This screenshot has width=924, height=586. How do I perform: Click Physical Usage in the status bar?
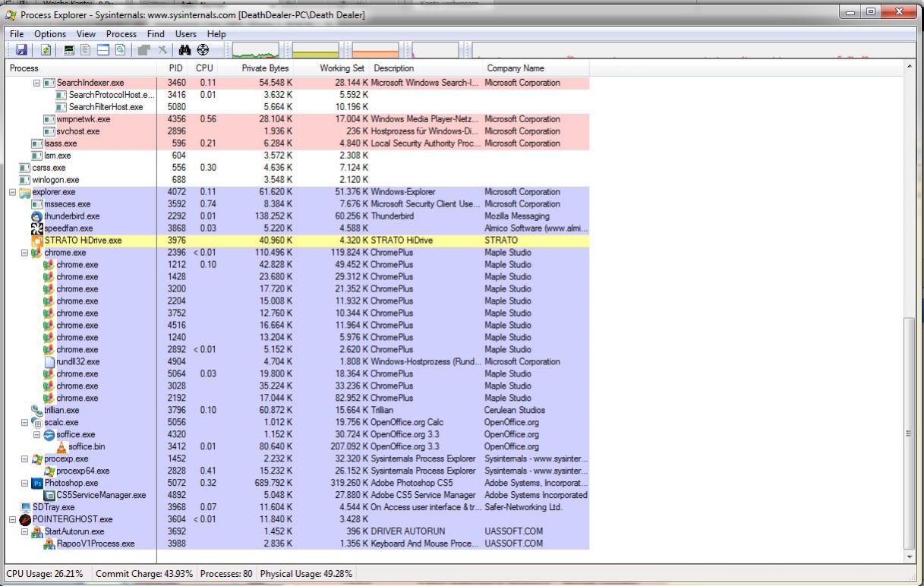[307, 574]
